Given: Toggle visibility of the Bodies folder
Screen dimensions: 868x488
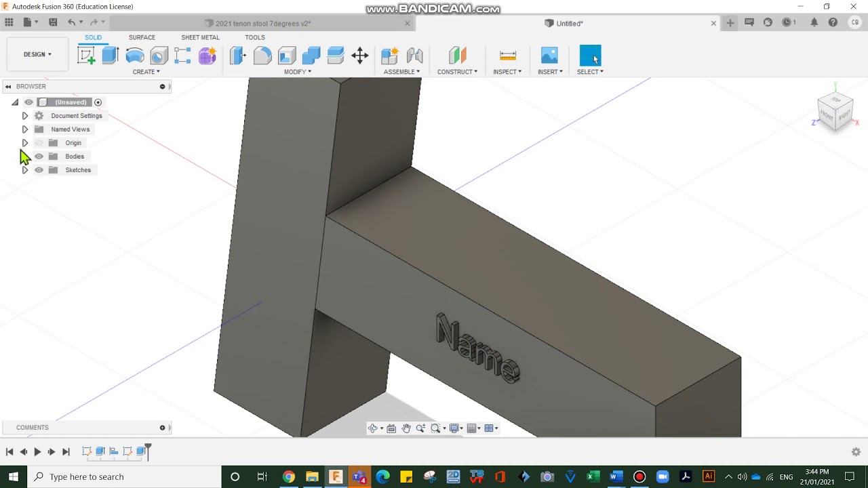Looking at the screenshot, I should [39, 157].
